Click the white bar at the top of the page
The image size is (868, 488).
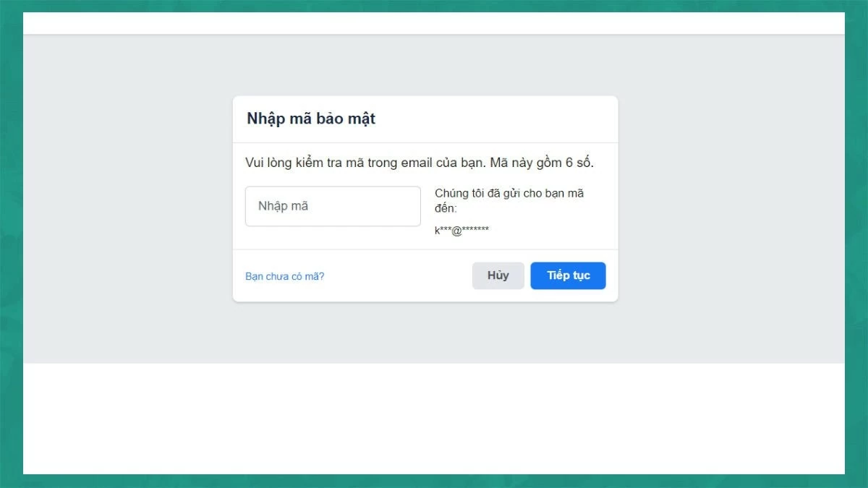(x=434, y=22)
